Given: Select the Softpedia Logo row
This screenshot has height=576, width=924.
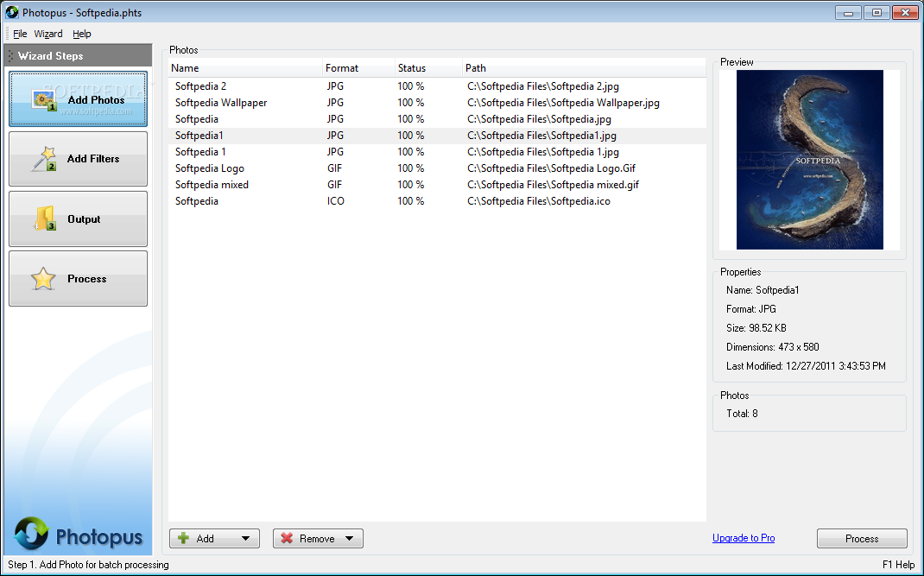Looking at the screenshot, I should pyautogui.click(x=437, y=168).
